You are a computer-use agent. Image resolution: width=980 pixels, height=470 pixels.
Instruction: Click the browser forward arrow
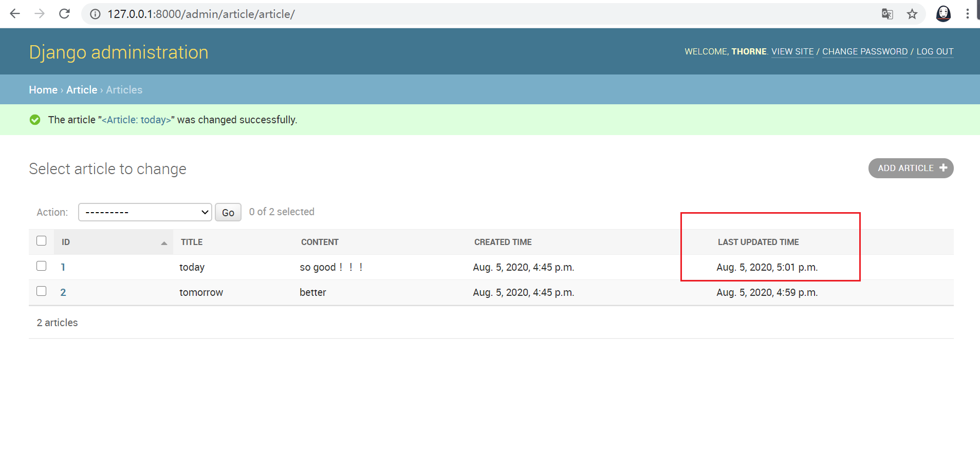tap(40, 14)
